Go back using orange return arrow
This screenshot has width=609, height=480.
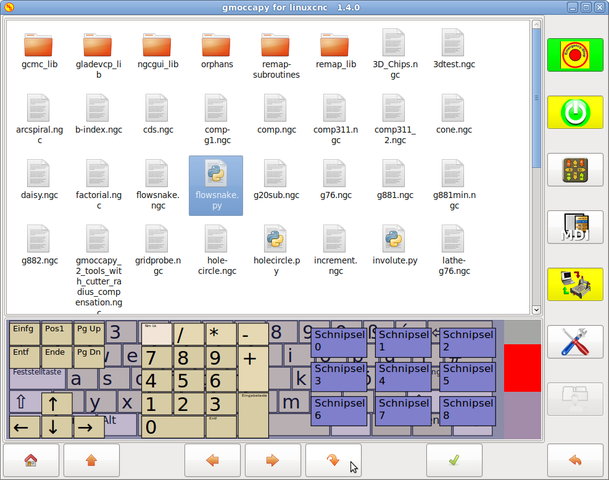point(575,461)
